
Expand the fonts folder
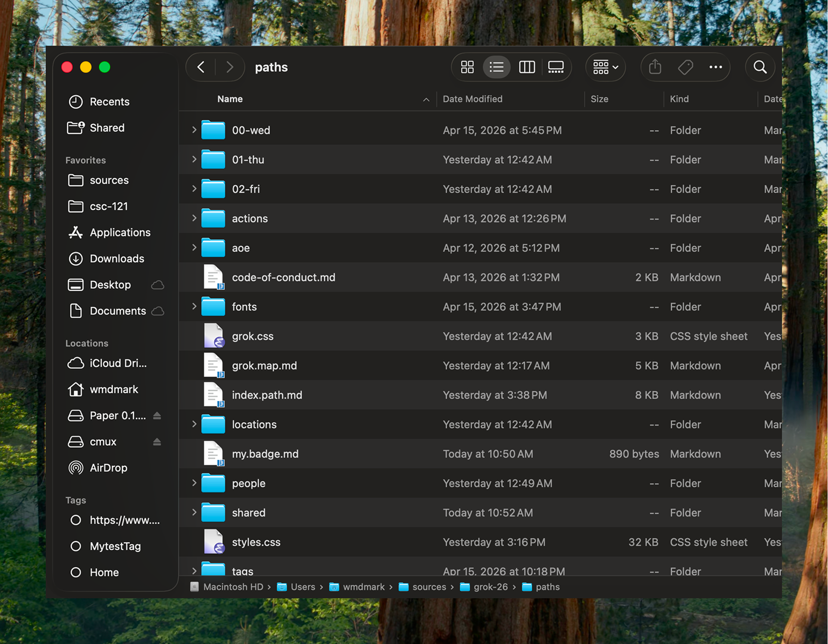pyautogui.click(x=194, y=307)
